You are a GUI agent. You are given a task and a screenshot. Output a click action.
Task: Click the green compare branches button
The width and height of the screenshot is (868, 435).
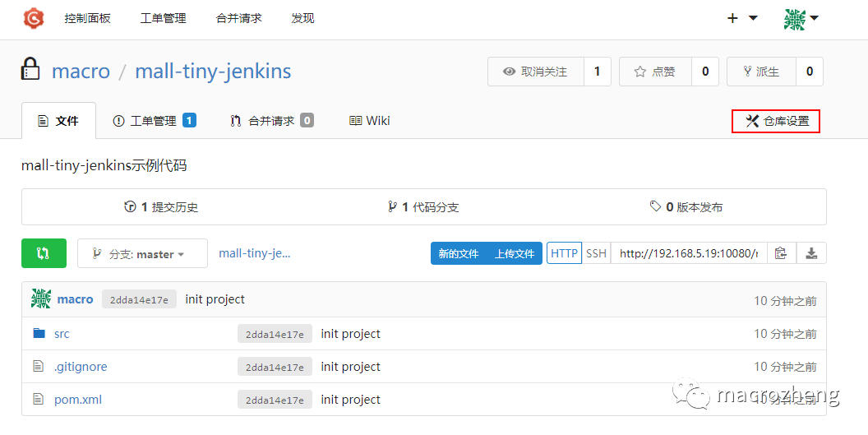(44, 253)
